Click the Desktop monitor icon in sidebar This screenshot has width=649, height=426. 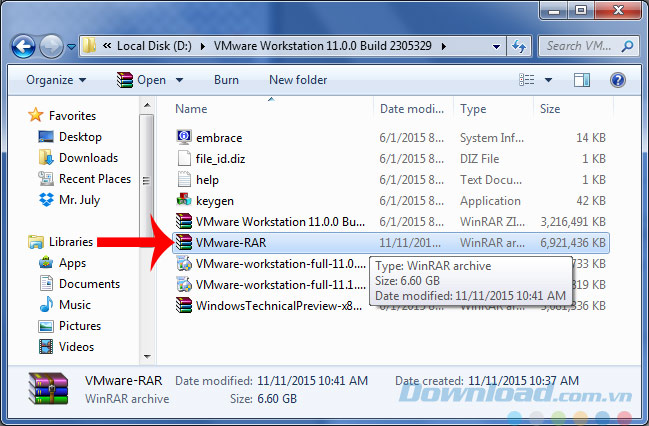pyautogui.click(x=46, y=137)
